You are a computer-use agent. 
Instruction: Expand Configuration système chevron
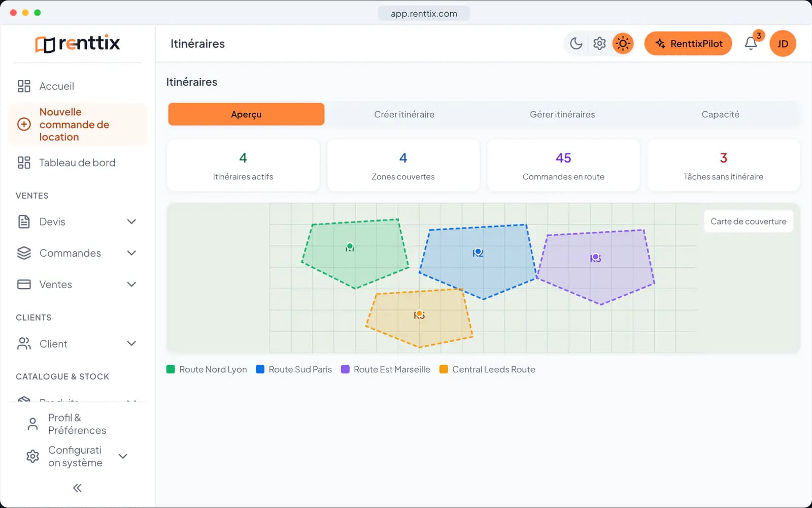click(x=123, y=456)
